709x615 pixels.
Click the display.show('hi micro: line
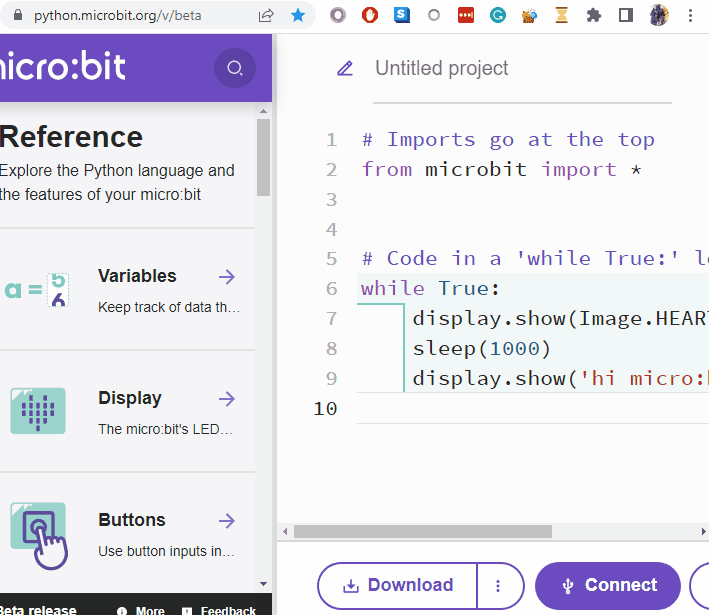click(560, 378)
